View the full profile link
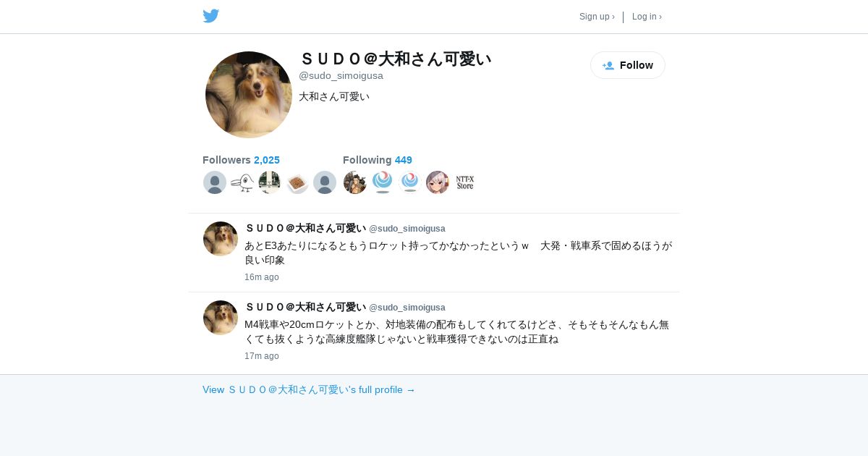Screen dimensions: 868x456 click(x=309, y=389)
